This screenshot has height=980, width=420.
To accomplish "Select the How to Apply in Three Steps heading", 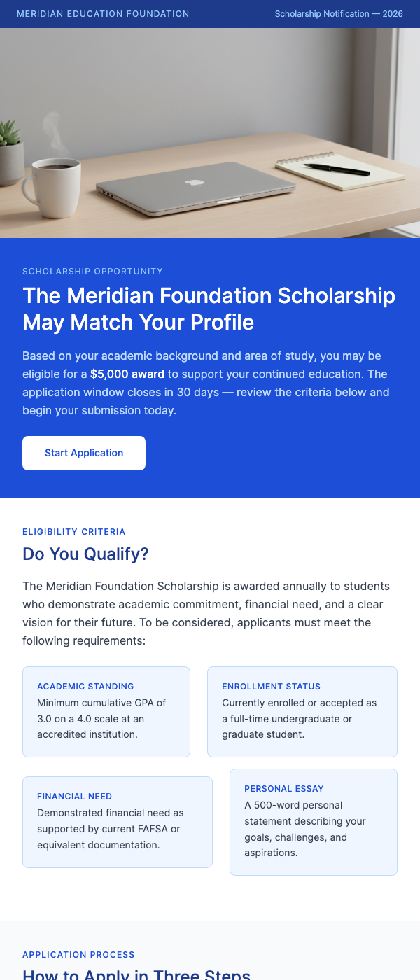I will click(x=136, y=974).
